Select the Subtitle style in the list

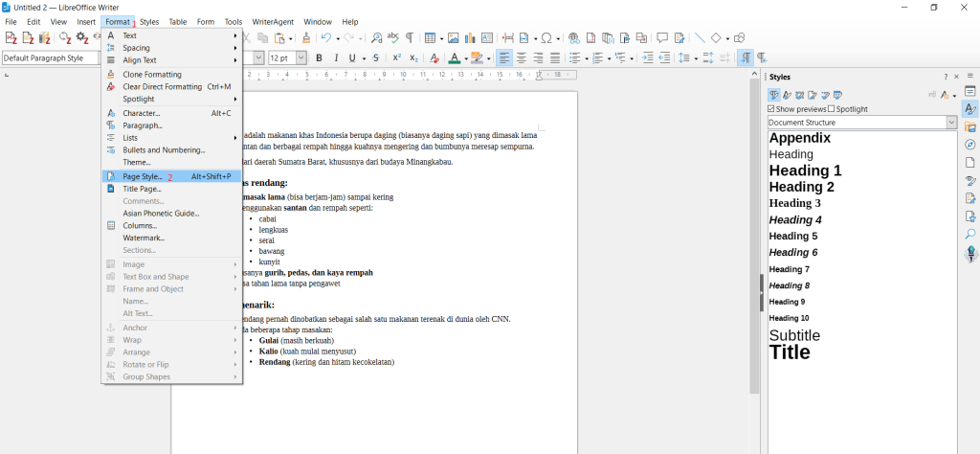coord(794,335)
